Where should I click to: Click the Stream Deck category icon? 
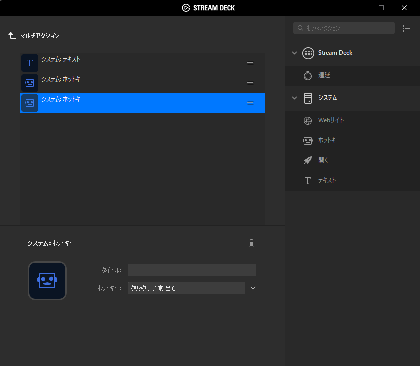(308, 53)
